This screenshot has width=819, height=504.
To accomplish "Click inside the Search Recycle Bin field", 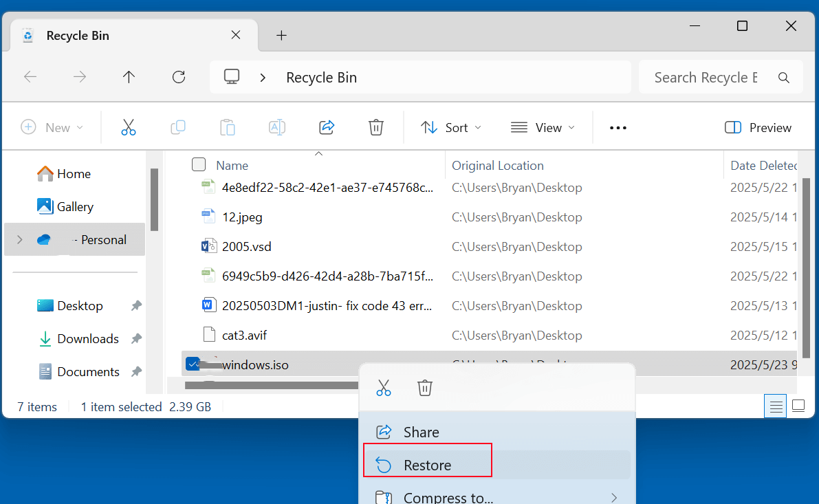I will pos(708,77).
